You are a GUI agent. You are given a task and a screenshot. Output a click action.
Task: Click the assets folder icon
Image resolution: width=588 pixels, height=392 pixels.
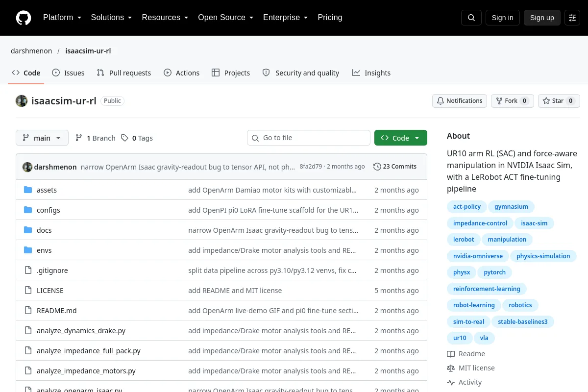28,190
